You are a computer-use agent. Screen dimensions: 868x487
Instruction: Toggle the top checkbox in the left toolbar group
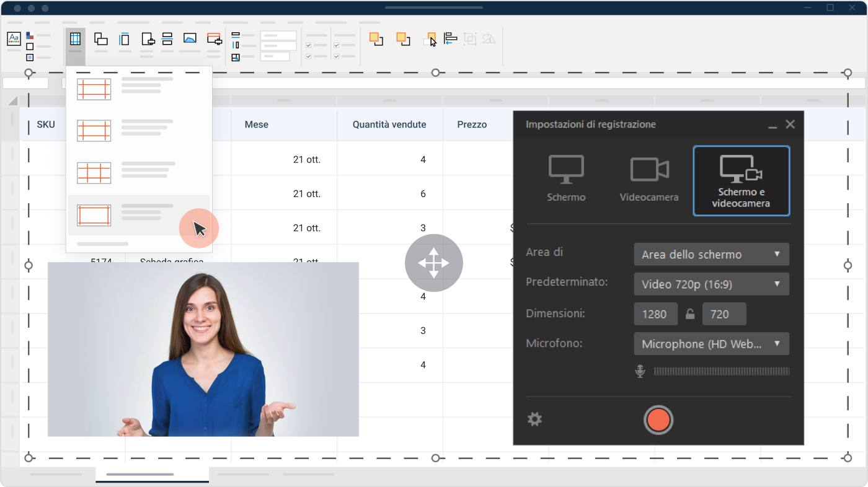pyautogui.click(x=308, y=46)
